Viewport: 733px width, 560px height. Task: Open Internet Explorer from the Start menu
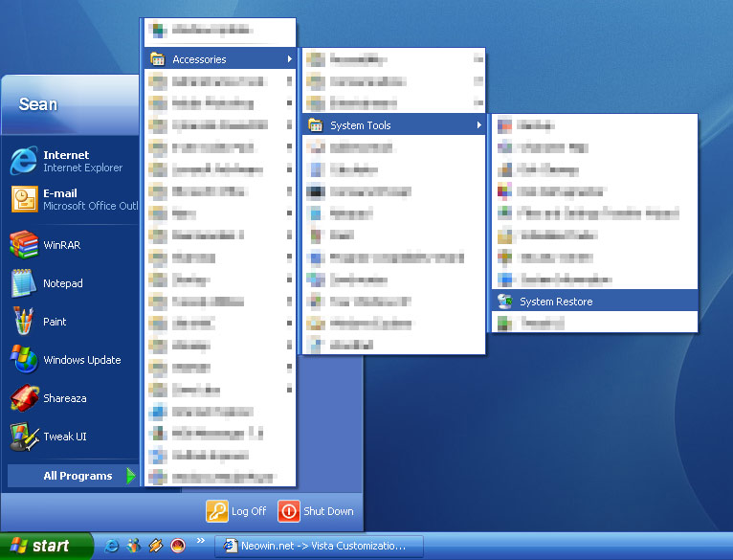(65, 161)
